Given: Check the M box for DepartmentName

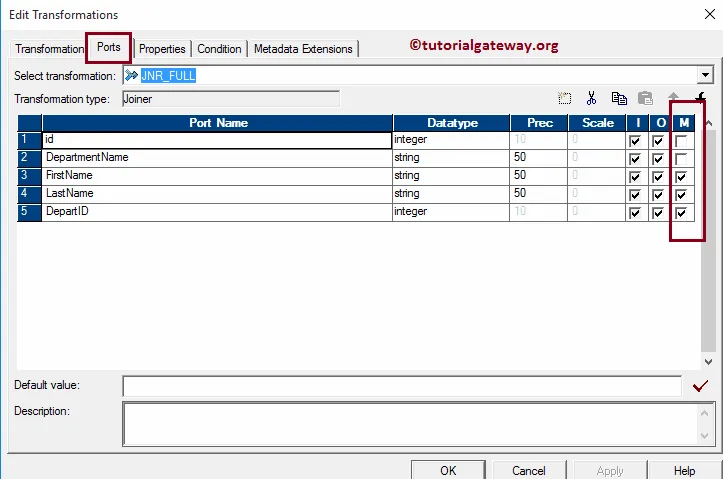Looking at the screenshot, I should (x=681, y=159).
